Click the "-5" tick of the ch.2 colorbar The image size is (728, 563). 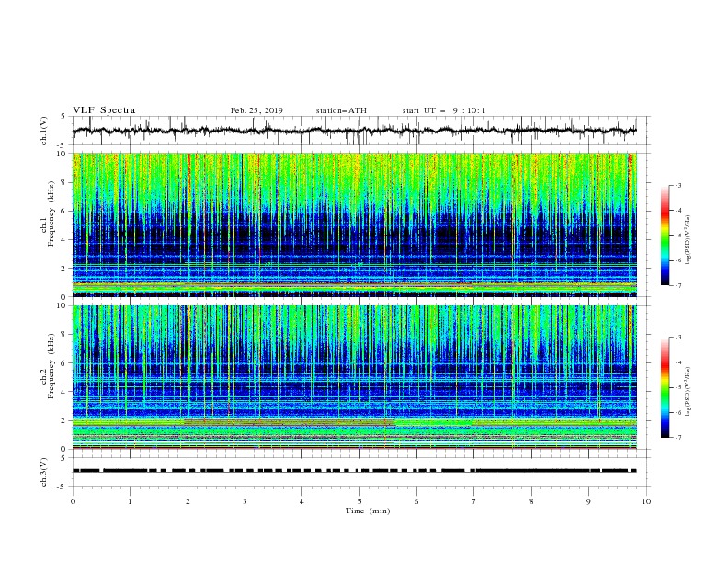[678, 387]
